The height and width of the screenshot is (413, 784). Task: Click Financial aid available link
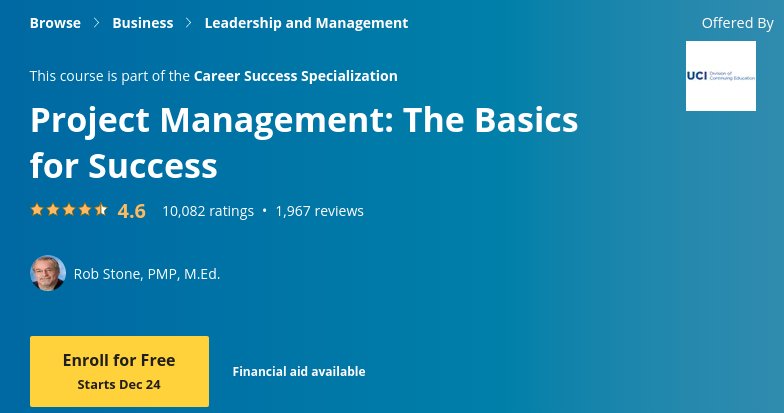coord(299,372)
